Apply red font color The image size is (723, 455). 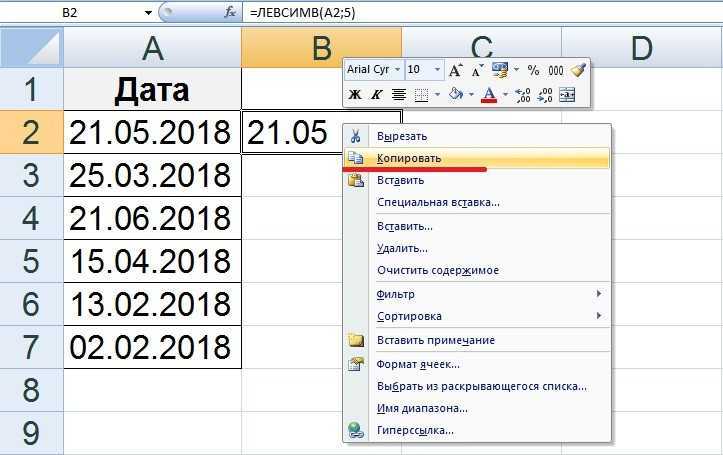(489, 95)
